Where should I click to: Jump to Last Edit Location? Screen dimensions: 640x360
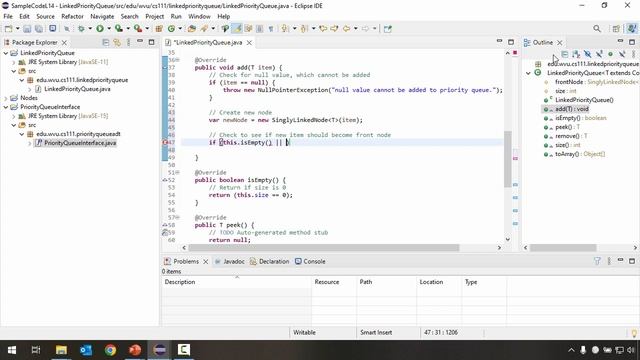pos(323,29)
